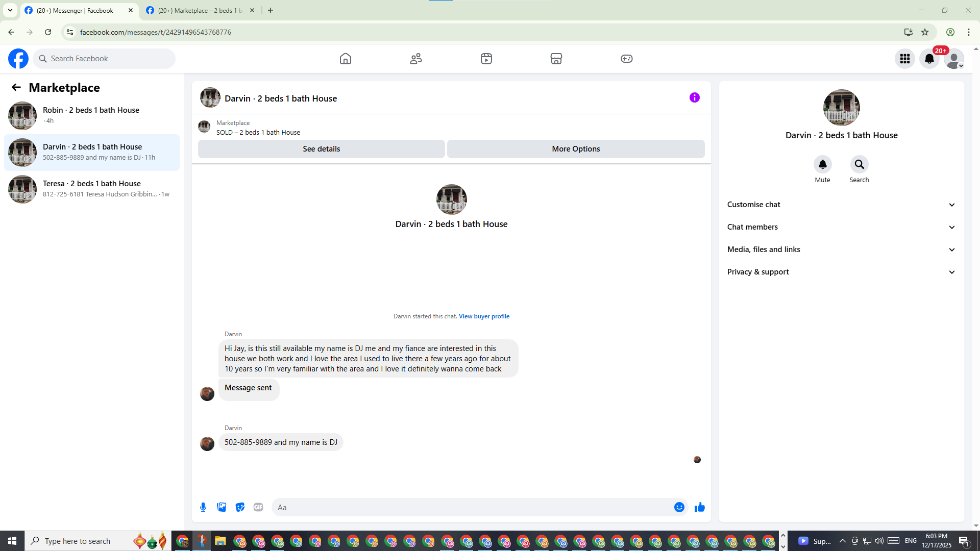Click the voice clip microphone icon
The image size is (980, 551).
[x=203, y=507]
